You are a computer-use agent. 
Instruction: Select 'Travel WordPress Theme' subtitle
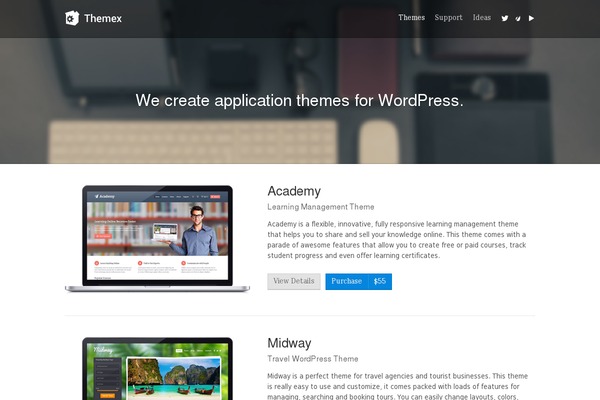click(313, 359)
